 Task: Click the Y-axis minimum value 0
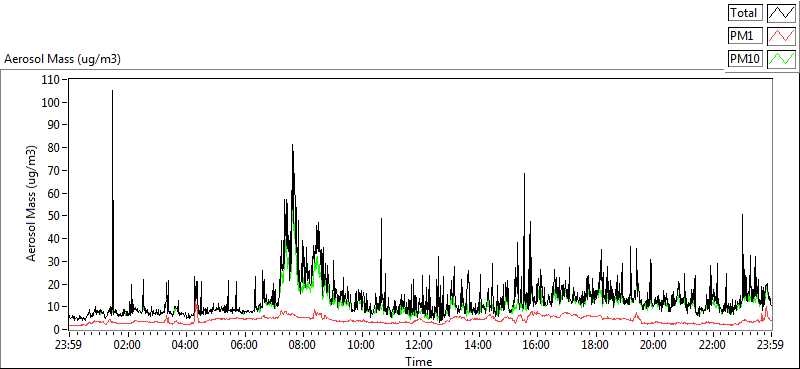[57, 330]
